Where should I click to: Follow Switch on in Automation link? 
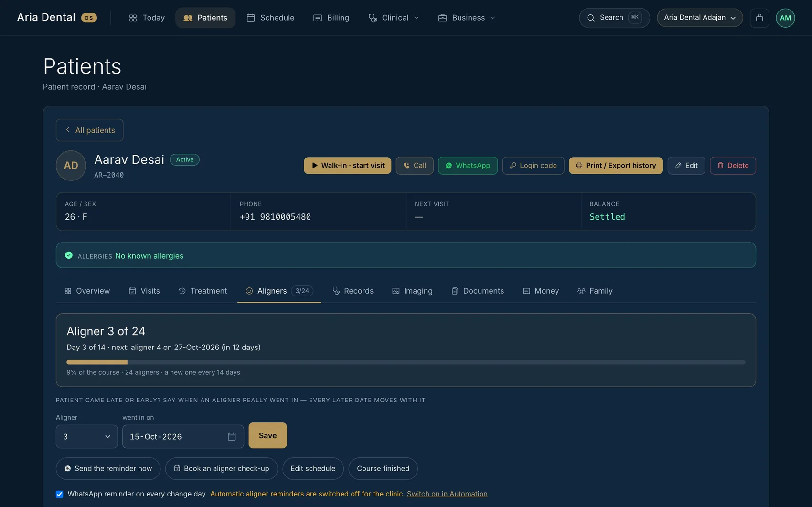tap(447, 494)
